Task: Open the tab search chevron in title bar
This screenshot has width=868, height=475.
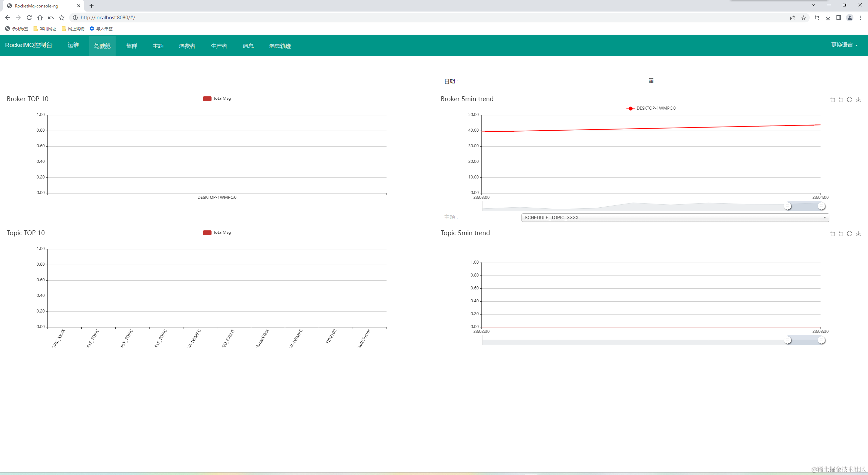Action: 813,5
